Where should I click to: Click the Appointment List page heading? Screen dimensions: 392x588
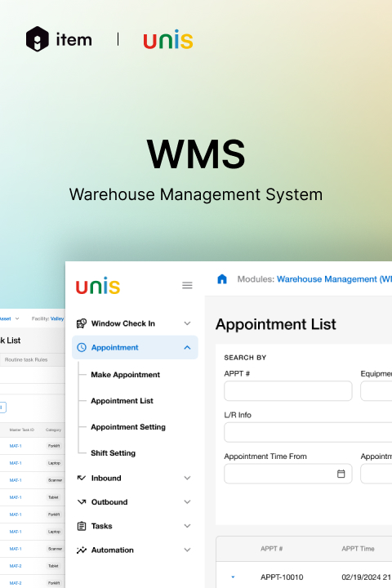276,324
